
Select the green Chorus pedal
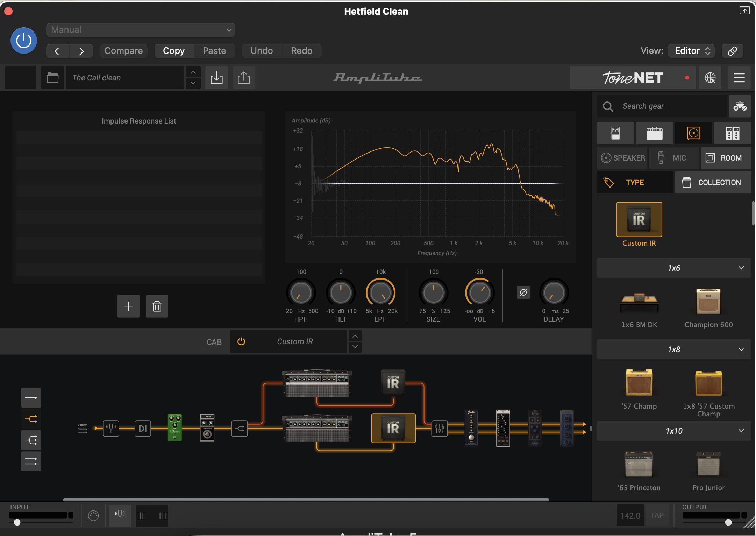(175, 428)
